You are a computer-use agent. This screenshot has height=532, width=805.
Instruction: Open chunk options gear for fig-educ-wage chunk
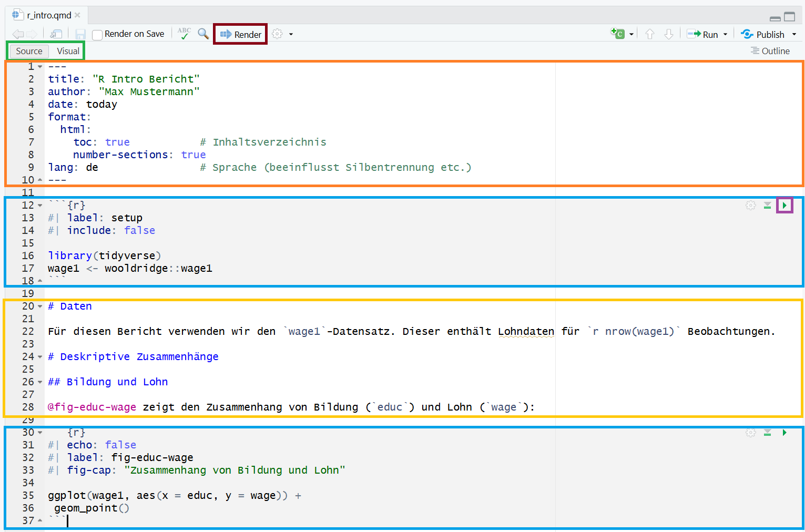coord(751,432)
